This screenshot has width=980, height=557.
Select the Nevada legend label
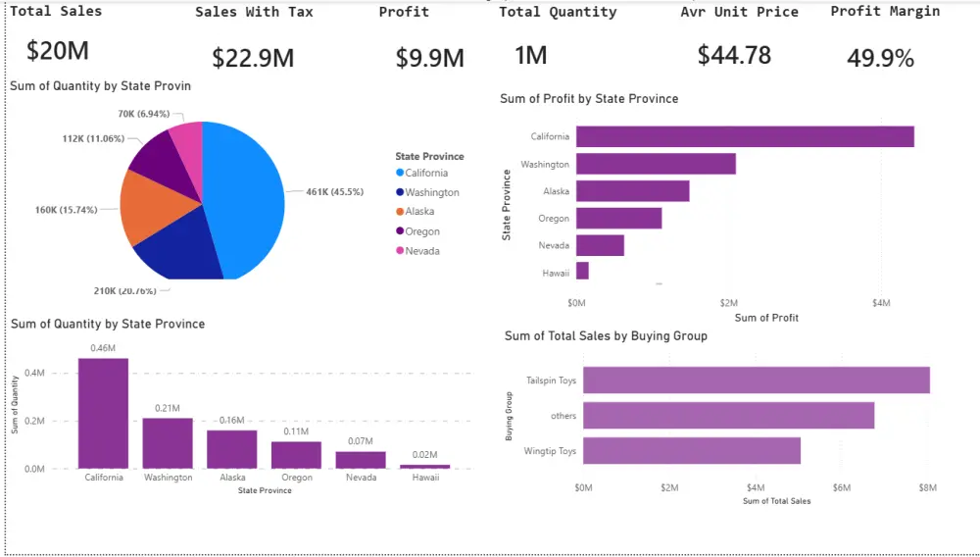coord(422,251)
